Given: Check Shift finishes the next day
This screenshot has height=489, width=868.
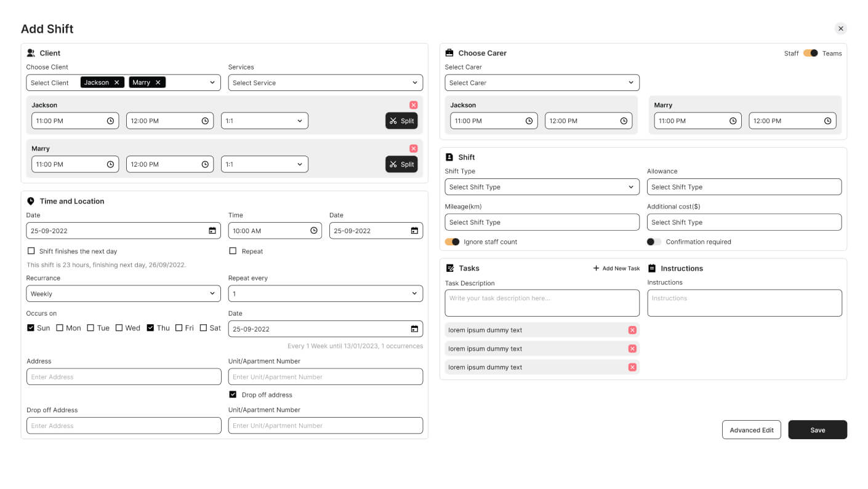Looking at the screenshot, I should (x=31, y=251).
